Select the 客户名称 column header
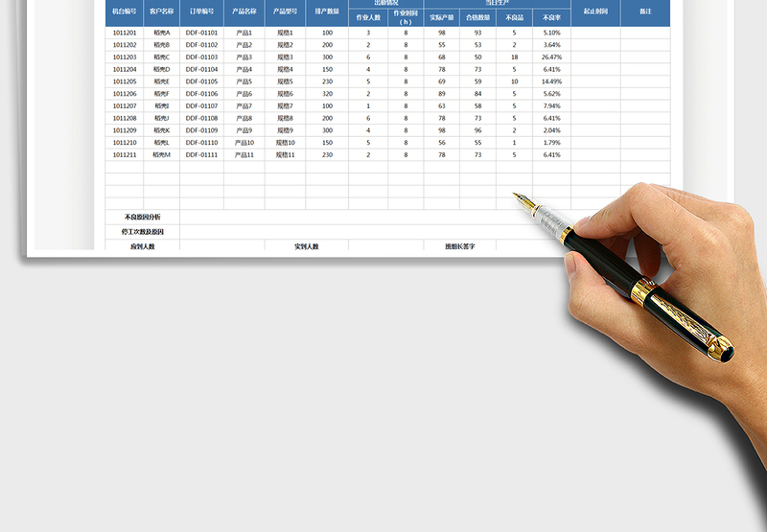The height and width of the screenshot is (532, 767). pos(162,12)
